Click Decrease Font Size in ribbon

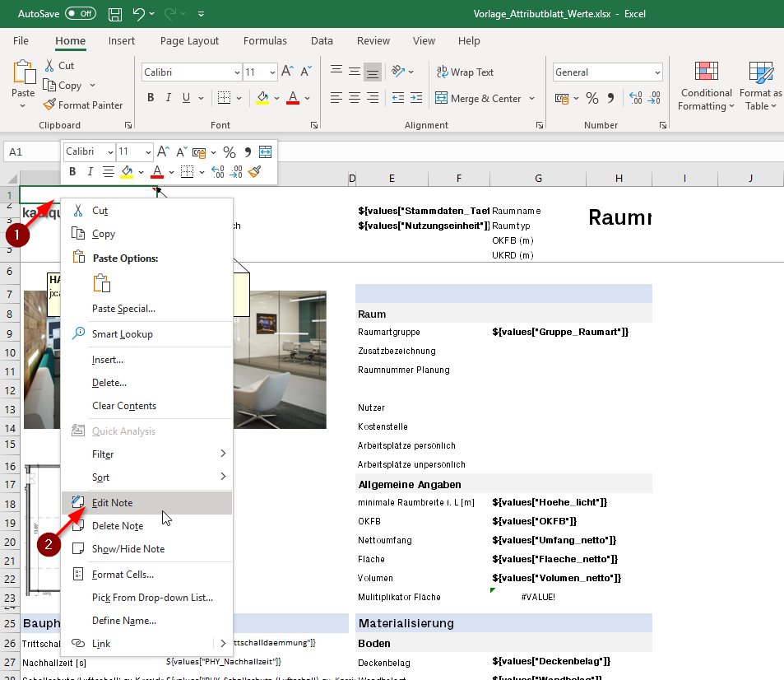tap(305, 72)
